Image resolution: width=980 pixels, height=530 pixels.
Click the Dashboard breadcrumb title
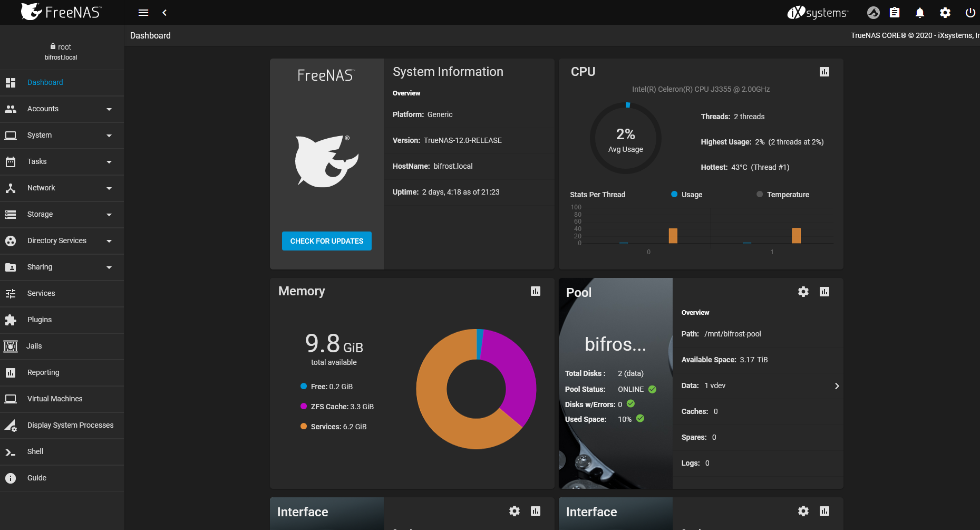tap(150, 35)
